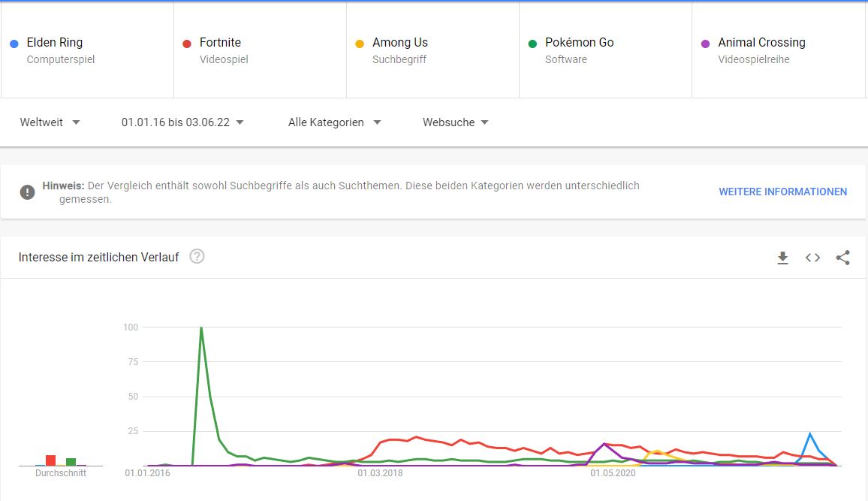
Task: Select the Fortnite search term card
Action: coord(261,50)
